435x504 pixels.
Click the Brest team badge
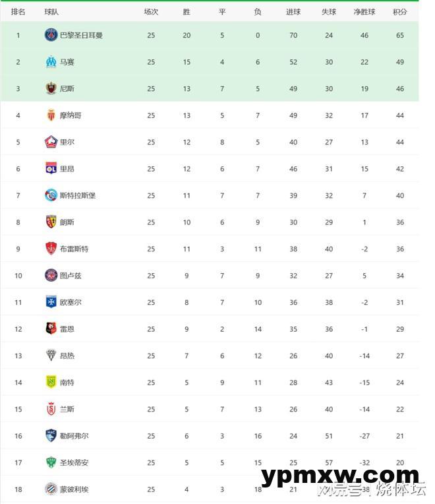tap(51, 249)
